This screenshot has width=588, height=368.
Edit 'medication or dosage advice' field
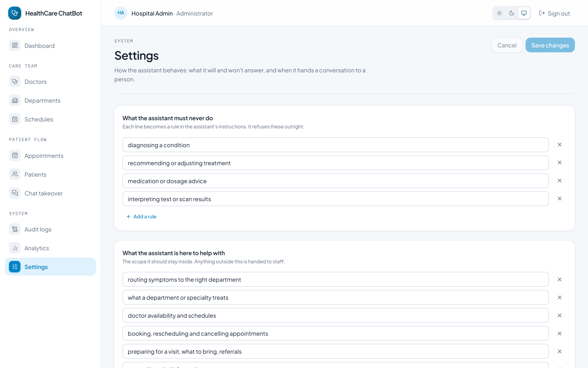(x=335, y=181)
